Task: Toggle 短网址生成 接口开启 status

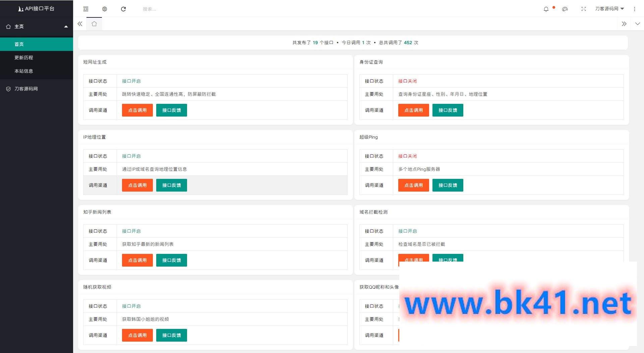Action: (131, 81)
